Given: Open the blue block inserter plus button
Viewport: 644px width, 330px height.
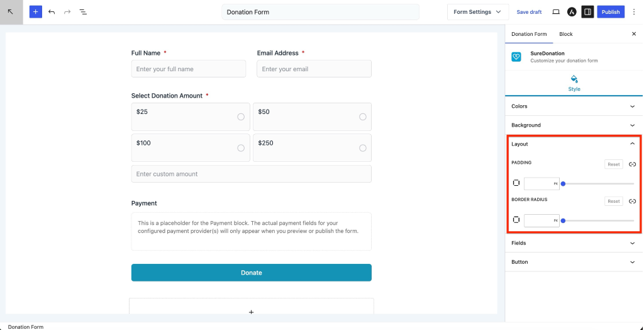Looking at the screenshot, I should [x=36, y=12].
